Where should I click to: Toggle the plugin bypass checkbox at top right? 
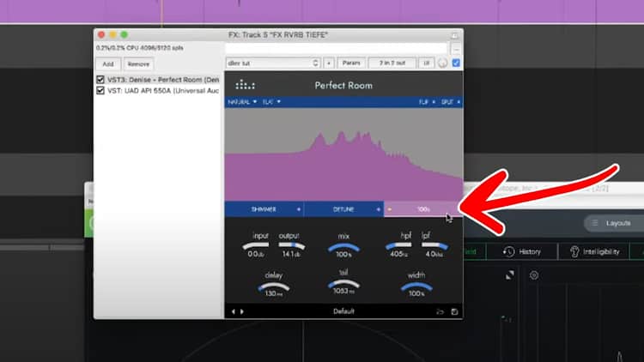pyautogui.click(x=456, y=63)
